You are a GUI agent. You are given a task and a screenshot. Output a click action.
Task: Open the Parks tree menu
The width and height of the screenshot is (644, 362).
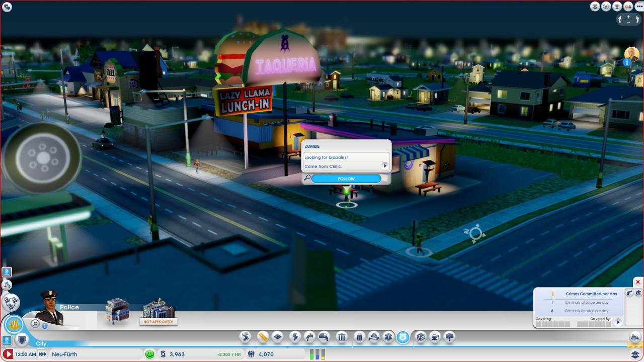click(449, 337)
